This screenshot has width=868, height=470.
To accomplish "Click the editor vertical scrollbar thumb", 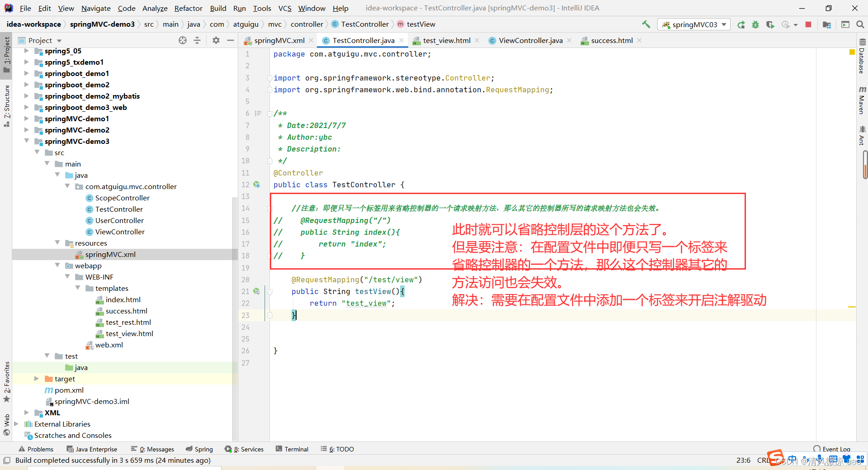I will [x=865, y=165].
